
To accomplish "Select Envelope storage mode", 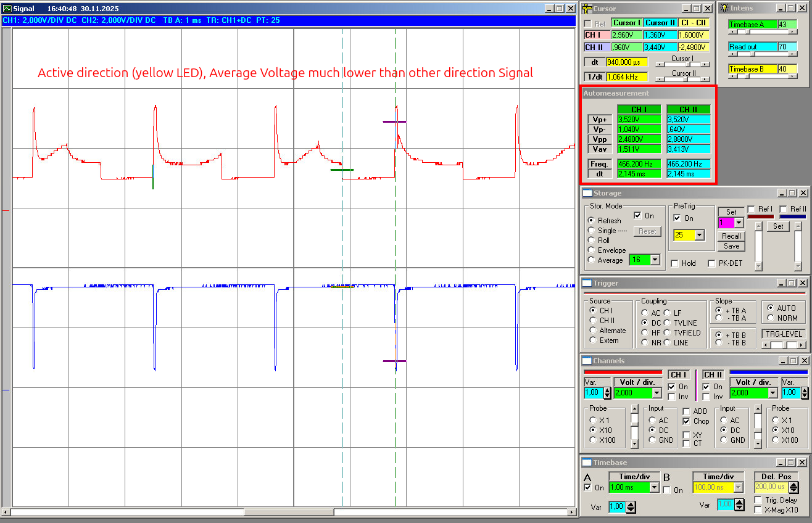I will [591, 250].
